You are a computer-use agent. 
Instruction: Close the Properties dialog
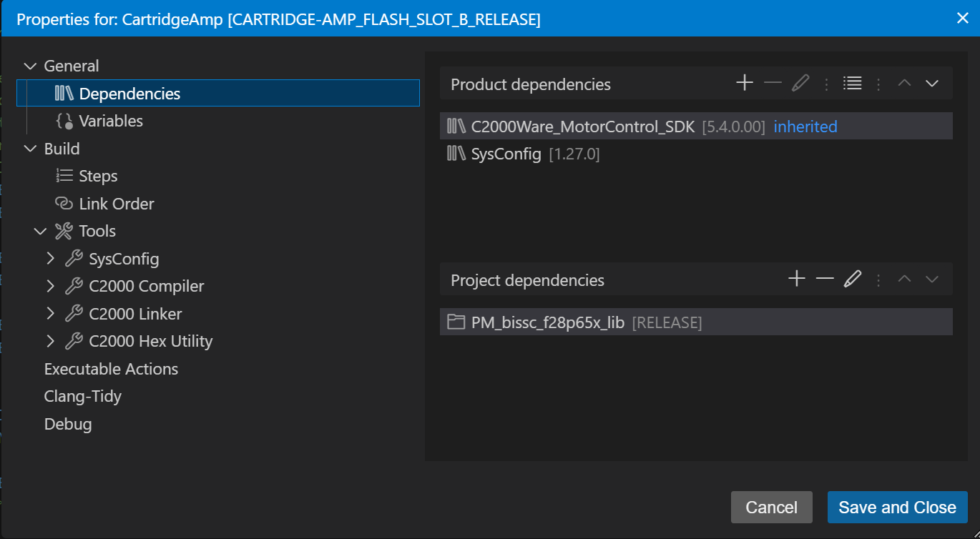click(x=963, y=18)
